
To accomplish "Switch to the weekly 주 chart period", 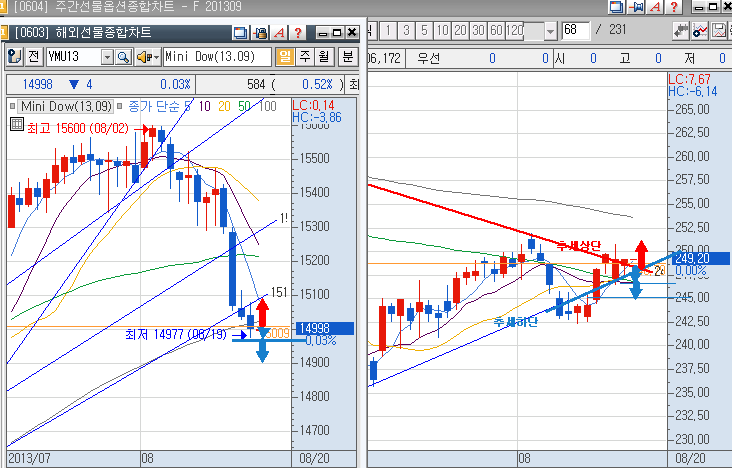I will pos(302,56).
